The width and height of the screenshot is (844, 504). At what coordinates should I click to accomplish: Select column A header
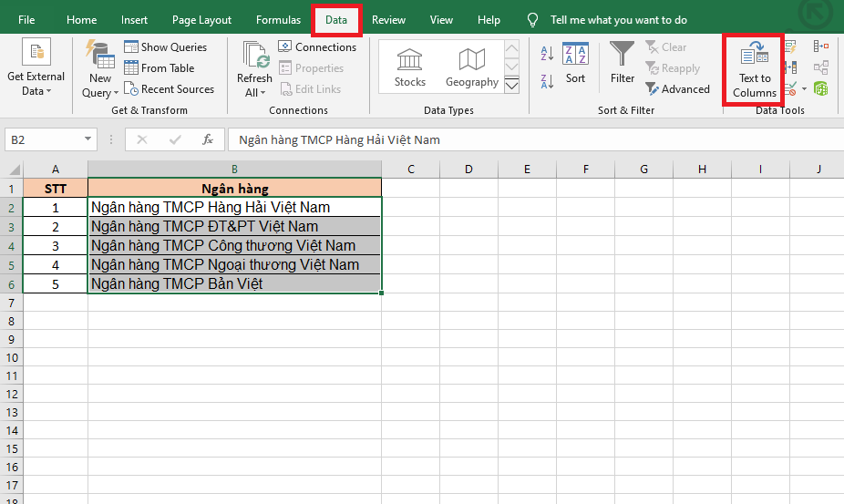[x=56, y=170]
